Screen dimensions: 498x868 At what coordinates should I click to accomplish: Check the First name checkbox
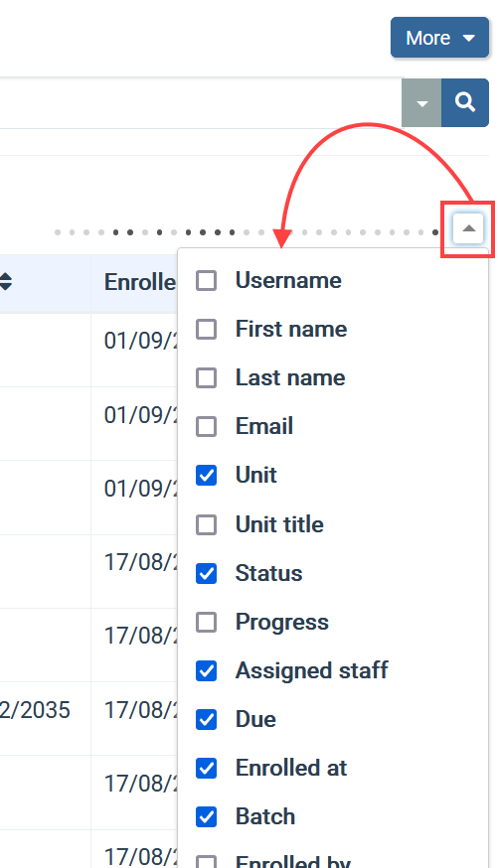(206, 330)
